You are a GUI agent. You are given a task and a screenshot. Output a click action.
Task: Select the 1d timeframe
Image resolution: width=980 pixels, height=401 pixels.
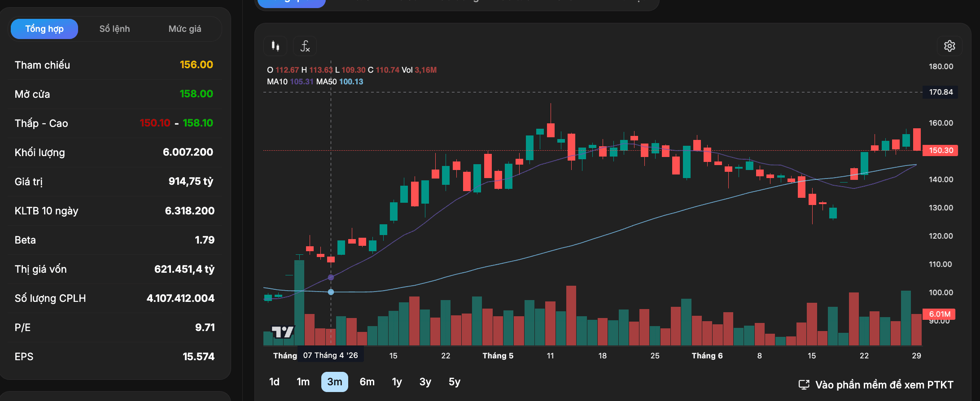pyautogui.click(x=274, y=382)
